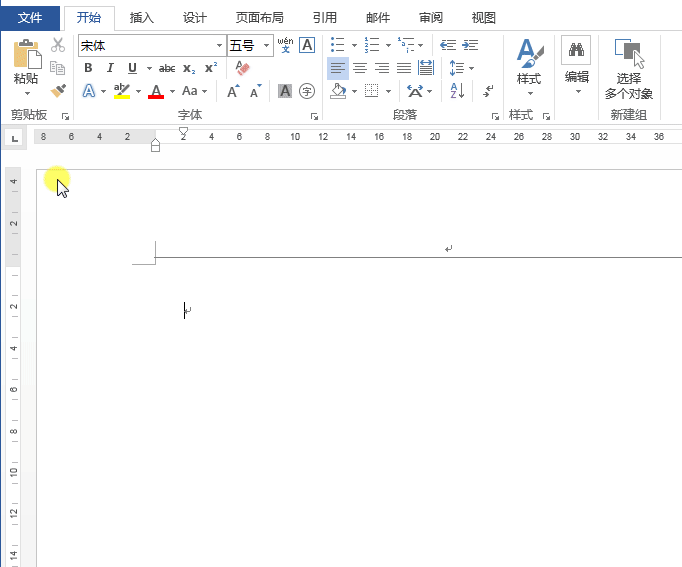
Task: Click the Format Painter brush icon
Action: coord(57,91)
